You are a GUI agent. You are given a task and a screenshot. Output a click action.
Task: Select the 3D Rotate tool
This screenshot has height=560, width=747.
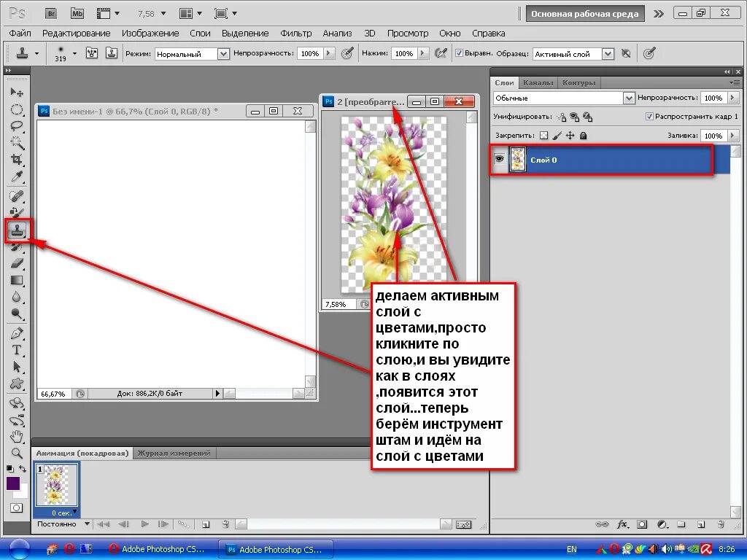coord(17,402)
